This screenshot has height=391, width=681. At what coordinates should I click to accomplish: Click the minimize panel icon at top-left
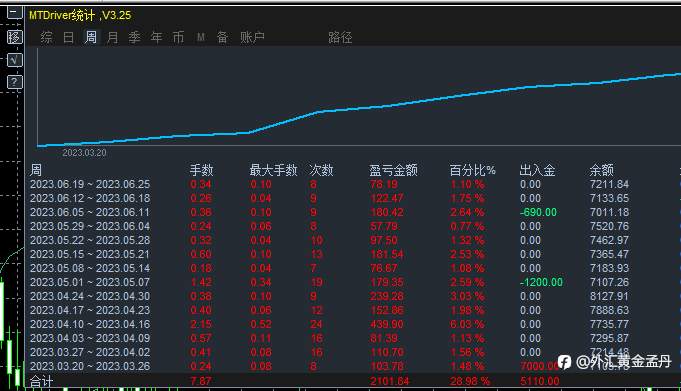(14, 13)
